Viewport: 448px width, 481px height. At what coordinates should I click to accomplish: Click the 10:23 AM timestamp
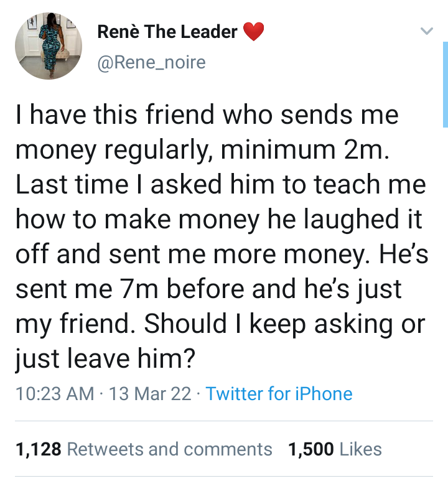54,393
